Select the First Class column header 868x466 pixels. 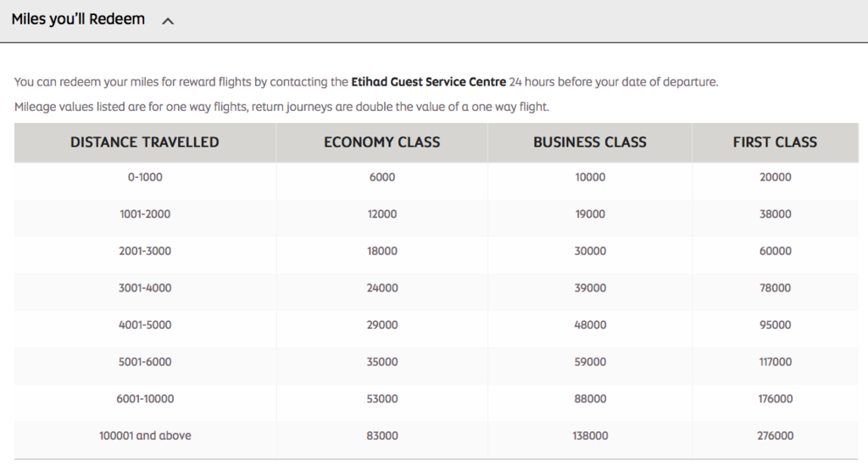point(775,142)
